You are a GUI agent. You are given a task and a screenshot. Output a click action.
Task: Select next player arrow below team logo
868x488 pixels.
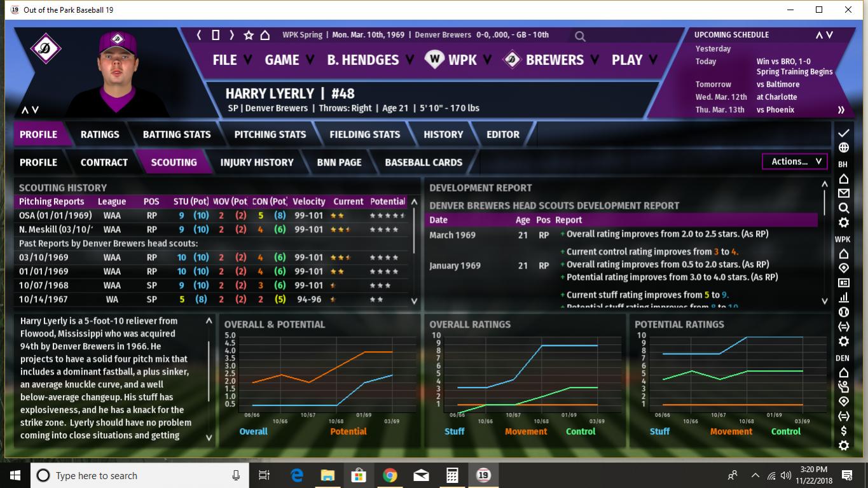(x=36, y=110)
